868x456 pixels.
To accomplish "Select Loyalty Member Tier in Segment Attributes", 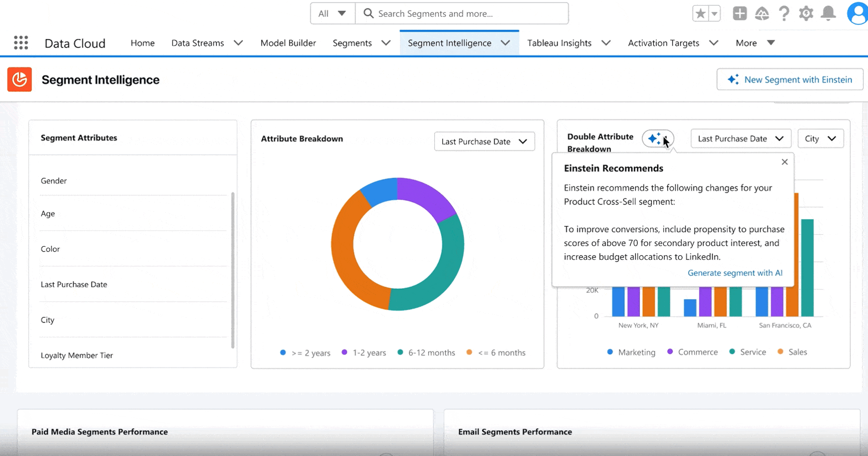I will [77, 355].
